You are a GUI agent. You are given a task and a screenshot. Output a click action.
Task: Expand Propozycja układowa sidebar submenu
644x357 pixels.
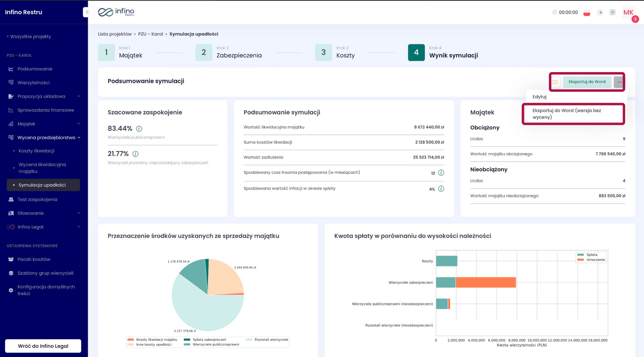[79, 96]
